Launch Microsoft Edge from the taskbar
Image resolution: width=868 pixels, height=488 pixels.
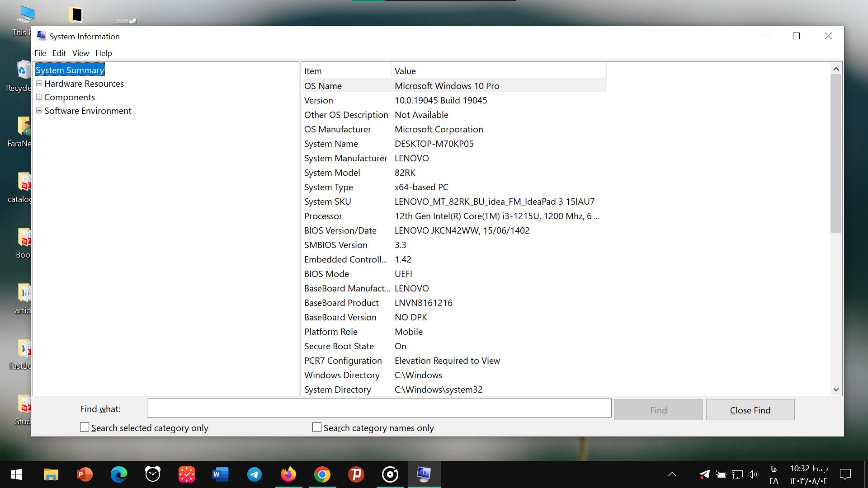click(x=118, y=474)
